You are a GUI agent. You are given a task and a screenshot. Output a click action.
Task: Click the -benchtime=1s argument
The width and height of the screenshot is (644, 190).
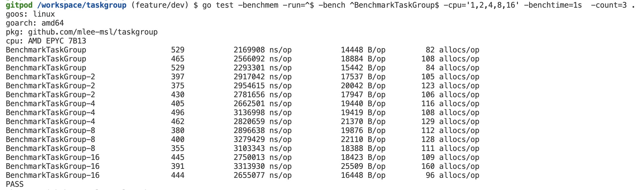point(553,5)
